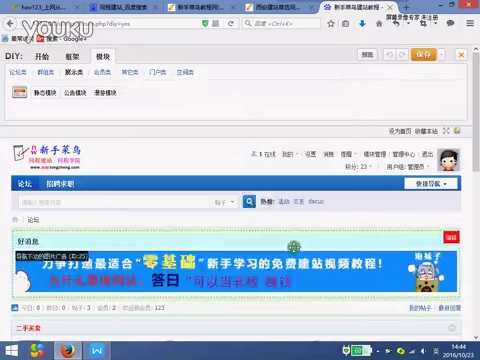Collapse the 二手买卖 section
This screenshot has height=360, width=480.
click(x=452, y=328)
